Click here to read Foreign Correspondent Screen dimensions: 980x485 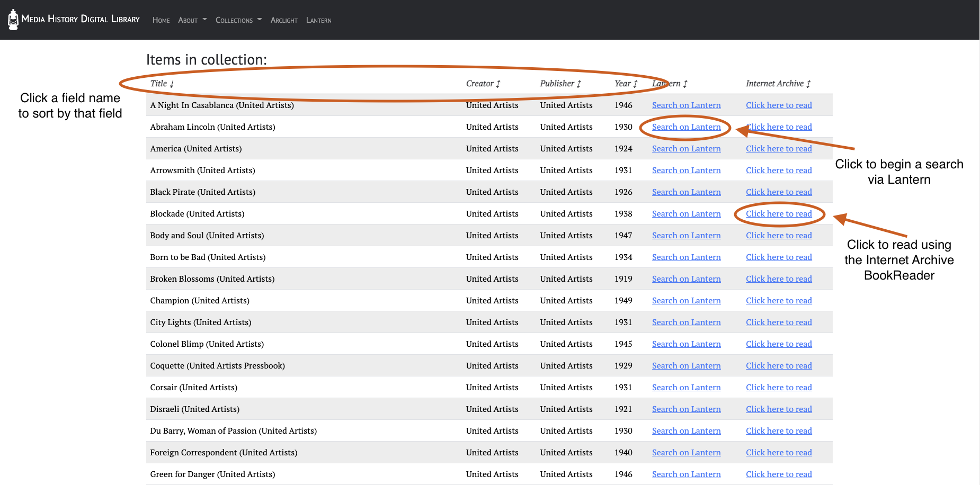(x=779, y=453)
